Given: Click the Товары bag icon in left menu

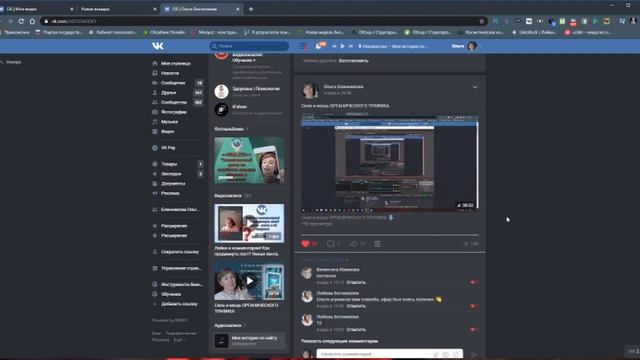Looking at the screenshot, I should [155, 164].
